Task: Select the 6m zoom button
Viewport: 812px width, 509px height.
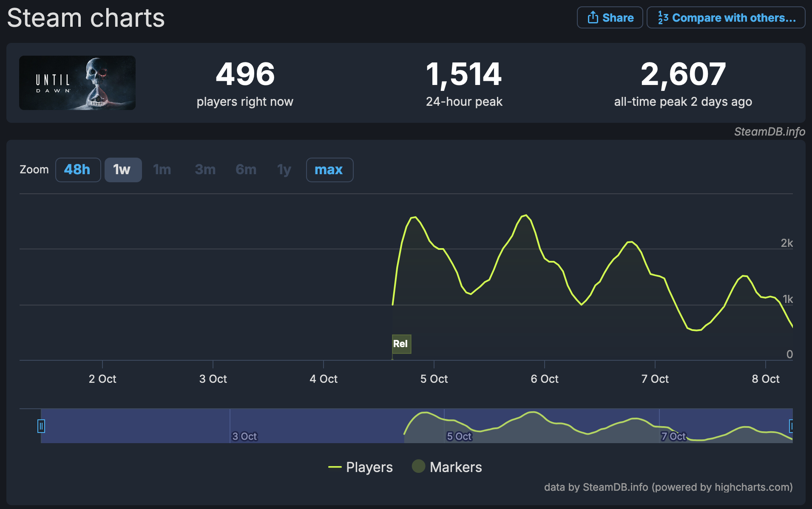Action: (x=245, y=170)
